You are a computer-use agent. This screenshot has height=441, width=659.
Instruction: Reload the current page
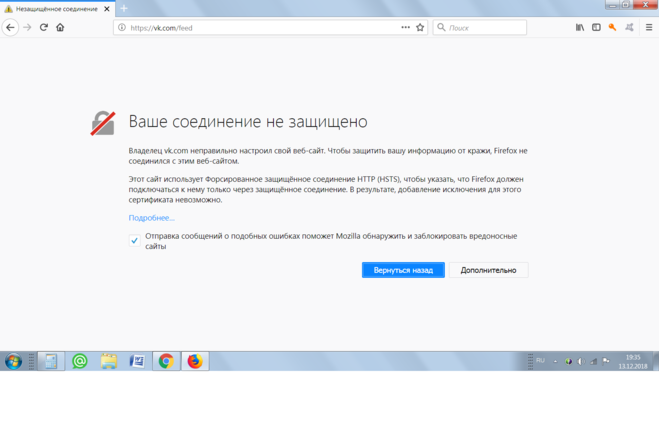point(43,28)
